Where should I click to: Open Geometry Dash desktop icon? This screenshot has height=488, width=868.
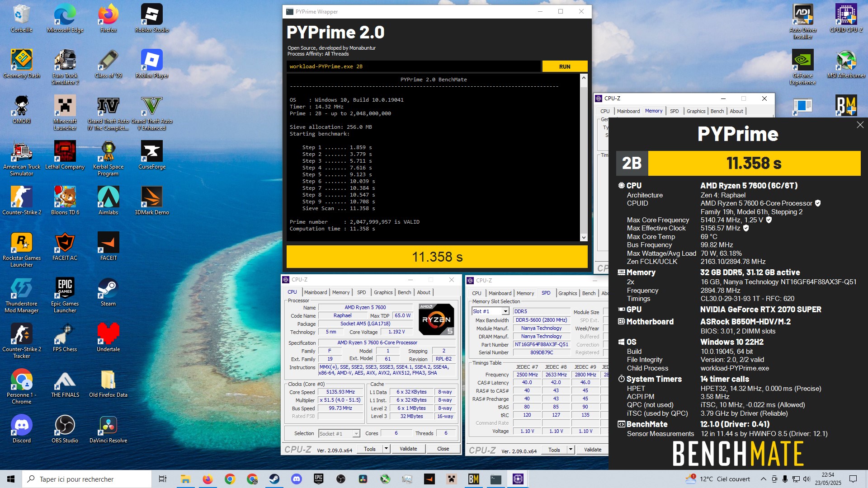coord(21,64)
